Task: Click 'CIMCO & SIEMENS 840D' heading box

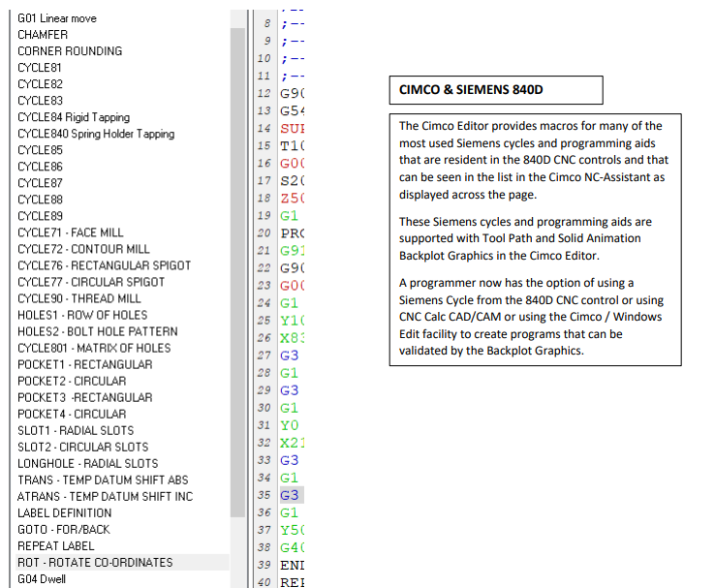Action: (x=496, y=90)
